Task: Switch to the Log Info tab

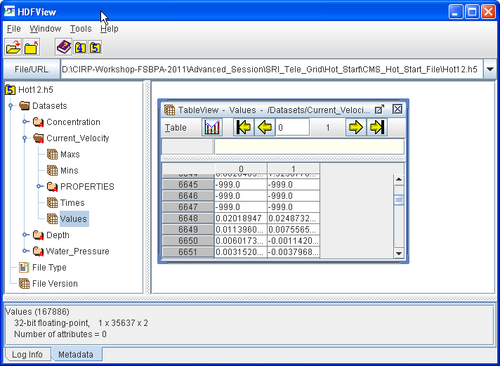Action: tap(27, 354)
